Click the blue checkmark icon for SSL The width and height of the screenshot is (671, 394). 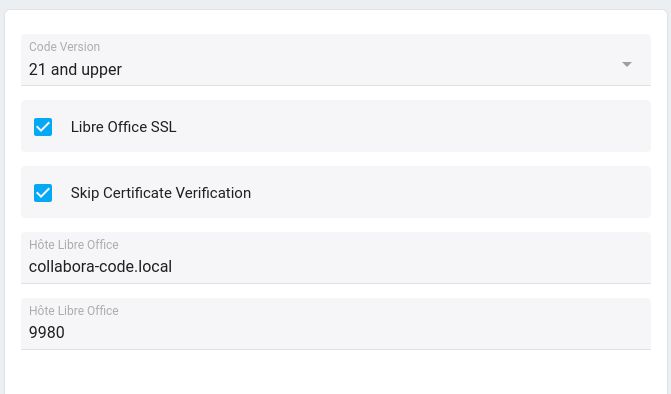click(x=43, y=127)
